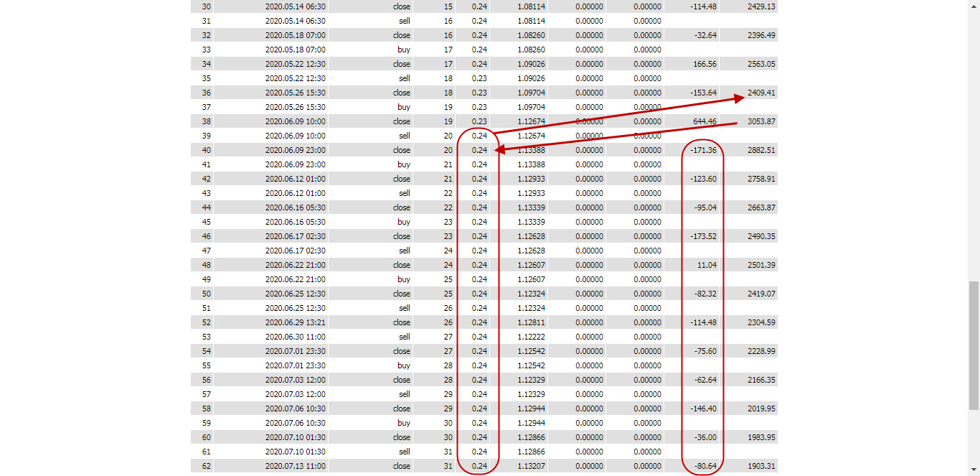Click balance value 2409.41
The height and width of the screenshot is (476, 980).
760,93
